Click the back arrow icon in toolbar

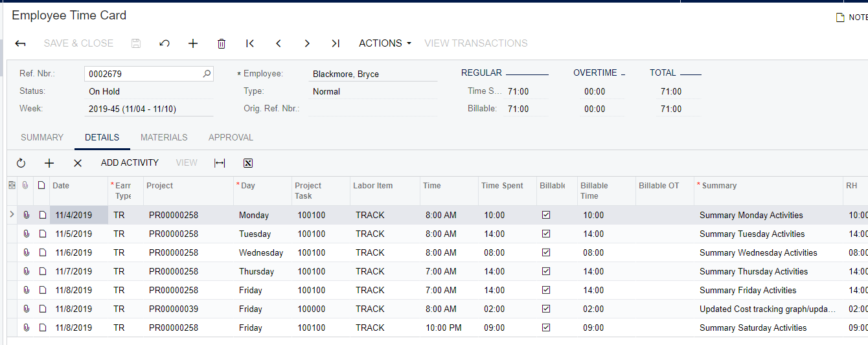point(21,43)
